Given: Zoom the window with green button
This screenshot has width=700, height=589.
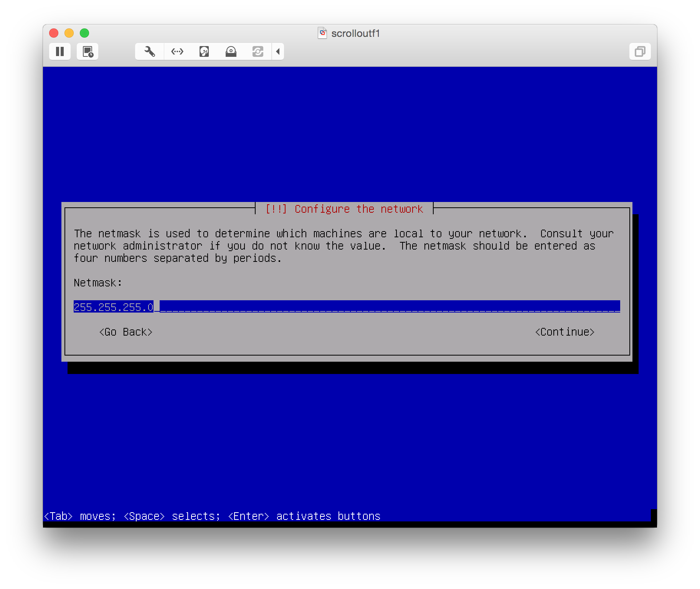Looking at the screenshot, I should tap(84, 33).
